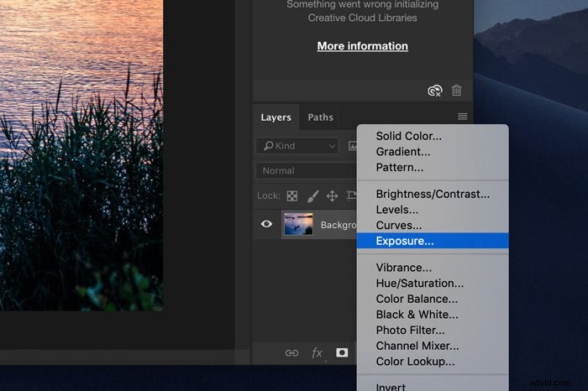Select Channel Mixer adjustment
Viewport: 588px width, 391px height.
433,346
